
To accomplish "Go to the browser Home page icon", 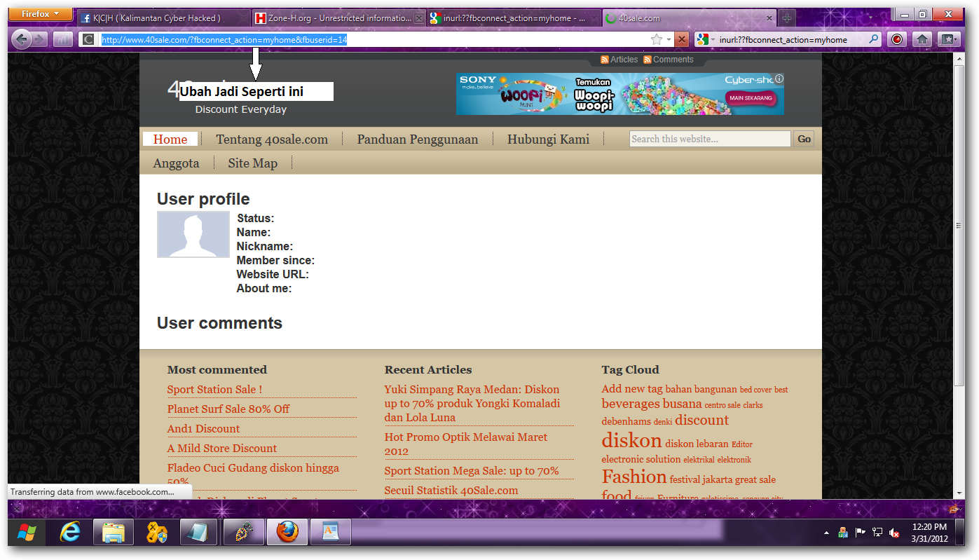I will (922, 40).
